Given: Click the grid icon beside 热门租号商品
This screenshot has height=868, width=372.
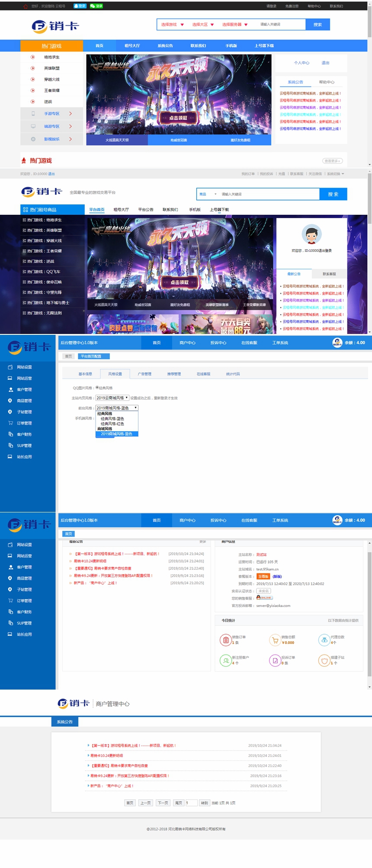Looking at the screenshot, I should coord(26,210).
